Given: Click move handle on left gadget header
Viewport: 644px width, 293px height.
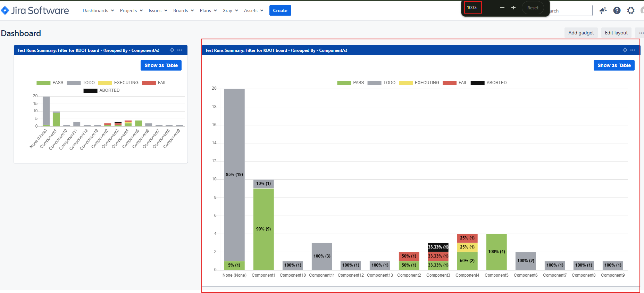Looking at the screenshot, I should coord(172,50).
